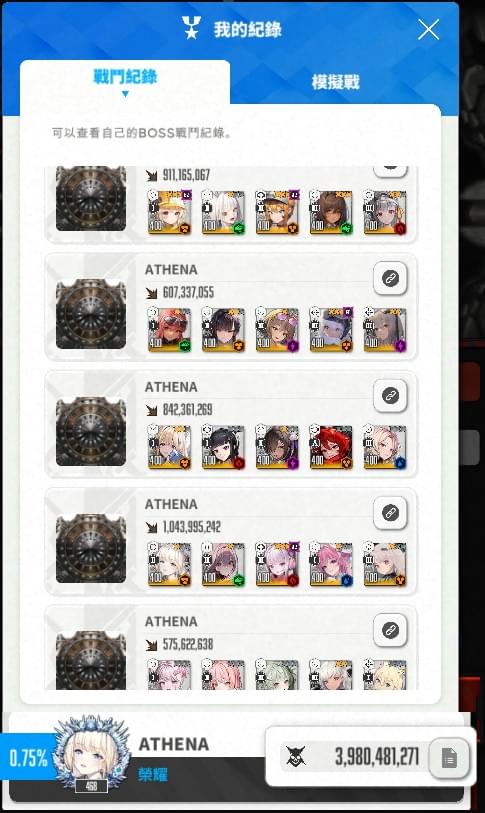
Task: Select red-haired first character in 607,337,055 team
Action: tap(169, 330)
